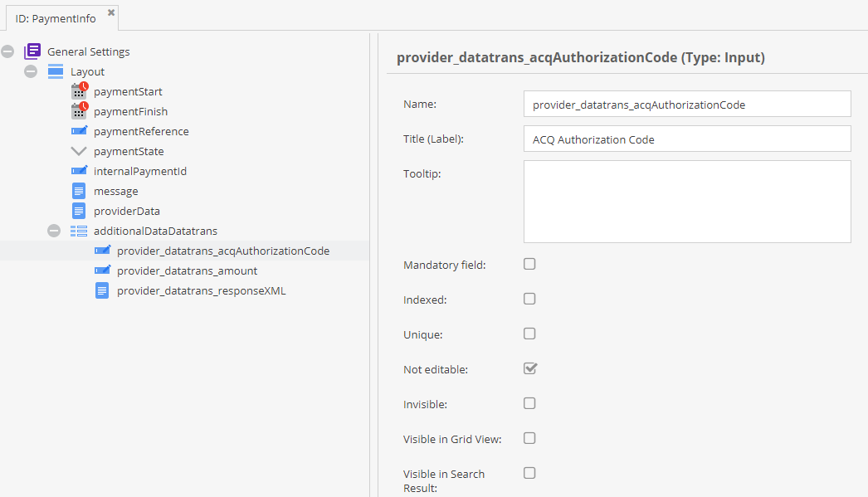Select message in the tree
Image resolution: width=868 pixels, height=497 pixels.
115,191
